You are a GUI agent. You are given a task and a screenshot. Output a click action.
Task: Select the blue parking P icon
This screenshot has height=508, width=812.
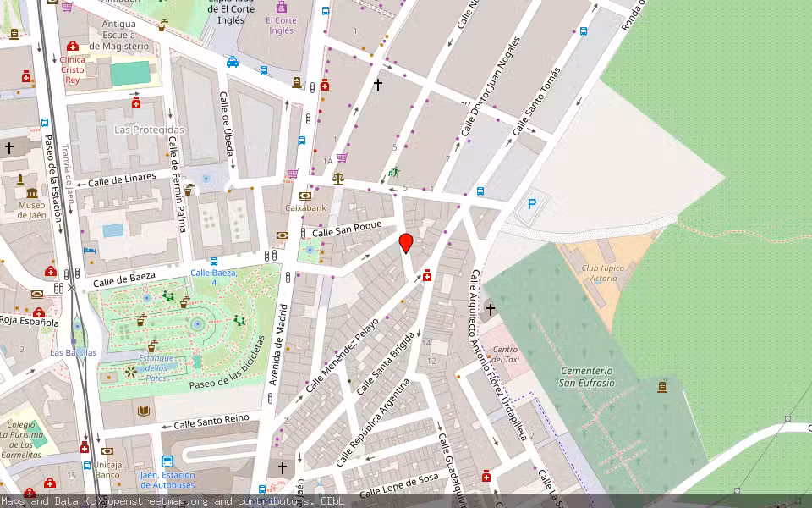[532, 204]
